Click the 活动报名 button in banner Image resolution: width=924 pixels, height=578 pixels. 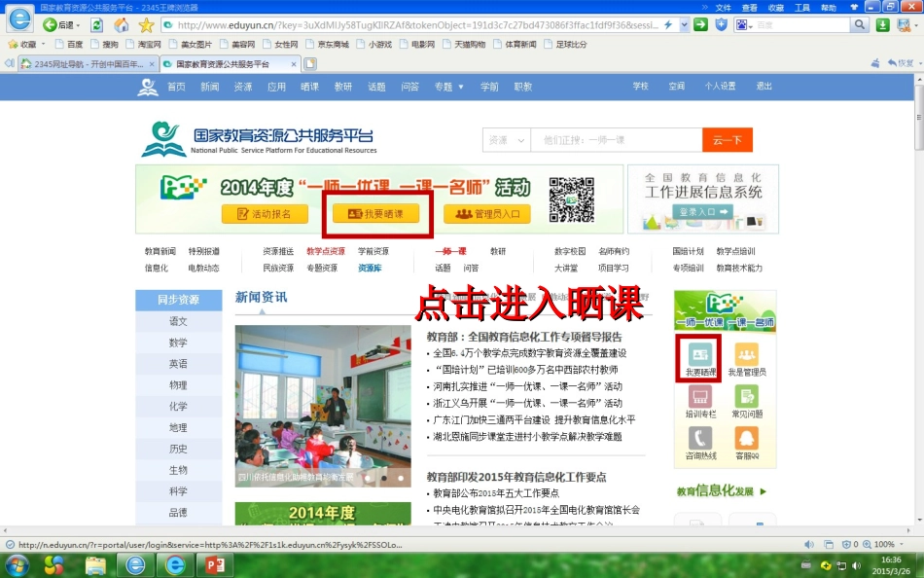265,213
